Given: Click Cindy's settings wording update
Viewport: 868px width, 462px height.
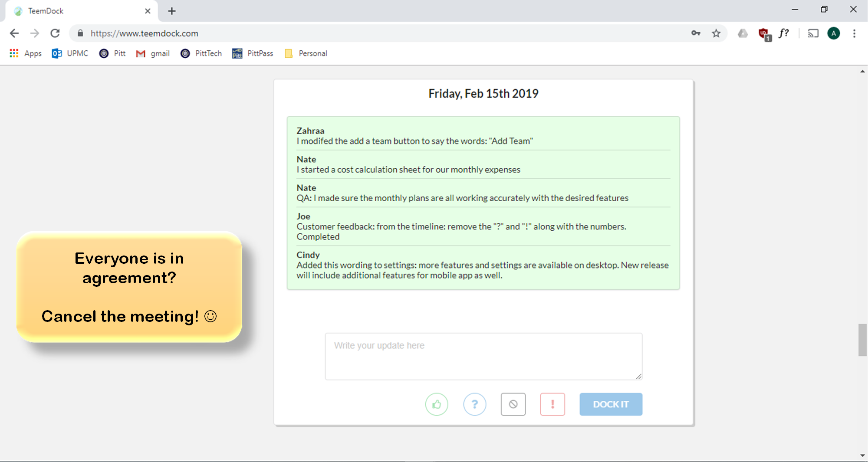Looking at the screenshot, I should [483, 265].
